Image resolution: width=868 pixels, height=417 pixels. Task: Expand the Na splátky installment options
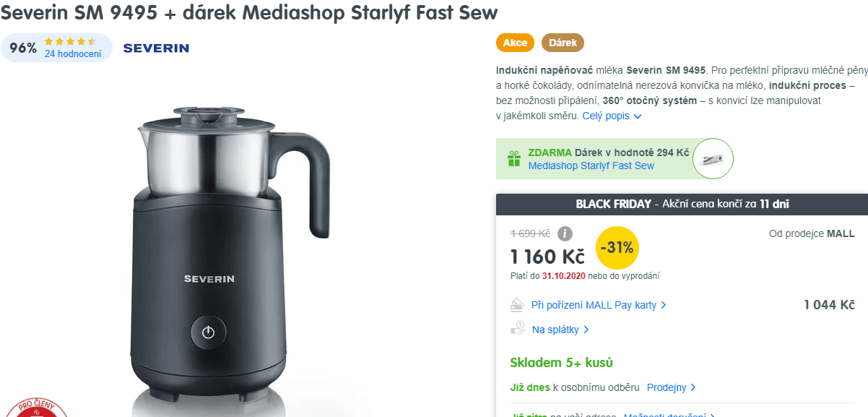coord(560,330)
